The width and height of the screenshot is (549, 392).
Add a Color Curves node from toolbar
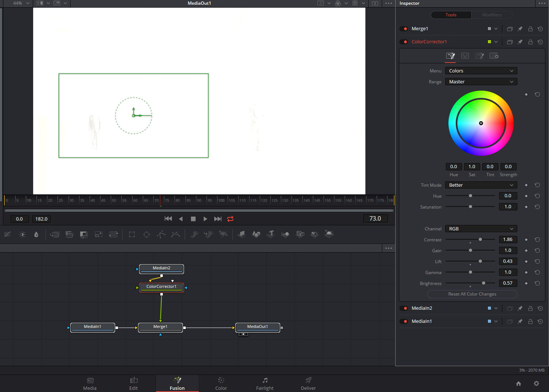click(x=7, y=234)
